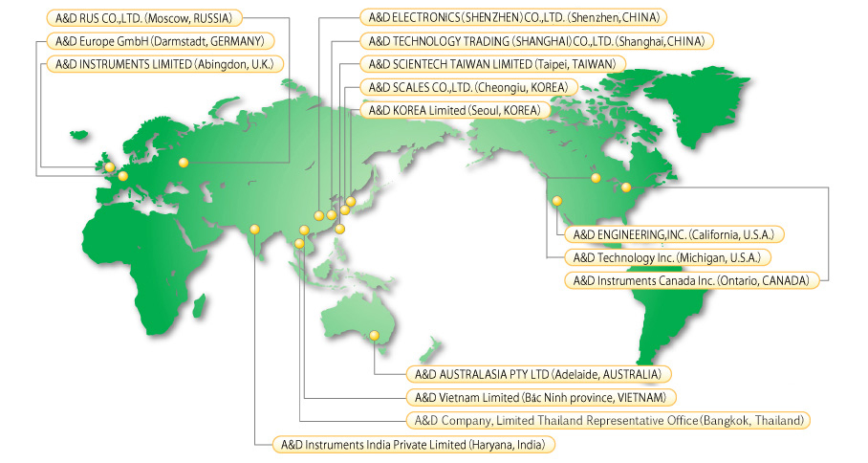This screenshot has height=463, width=868.
Task: Click the Michigan U.S.A. yellow map marker
Action: [x=596, y=178]
